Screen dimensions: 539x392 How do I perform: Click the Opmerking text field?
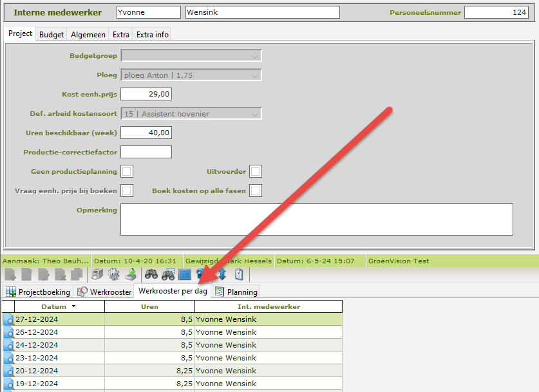[316, 219]
